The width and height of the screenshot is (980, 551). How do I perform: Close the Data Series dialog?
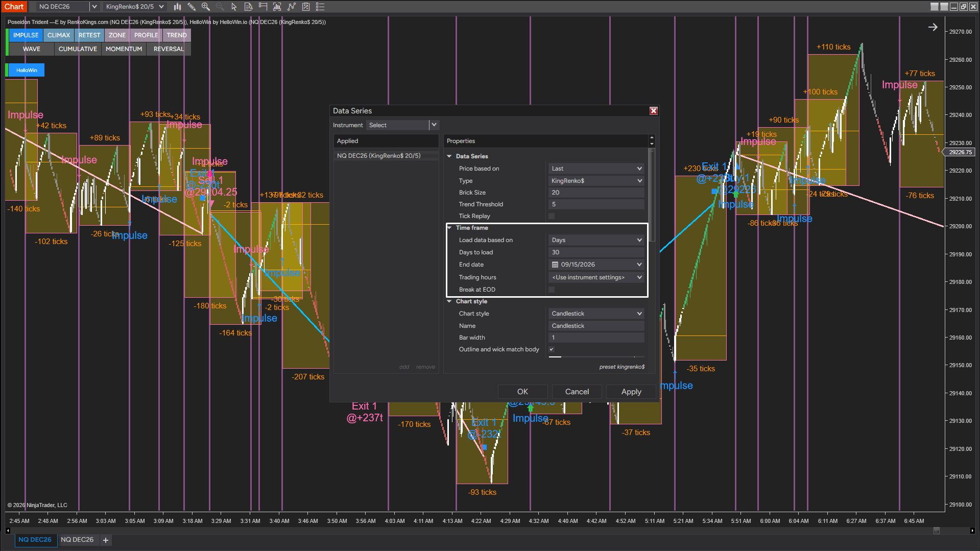(653, 111)
